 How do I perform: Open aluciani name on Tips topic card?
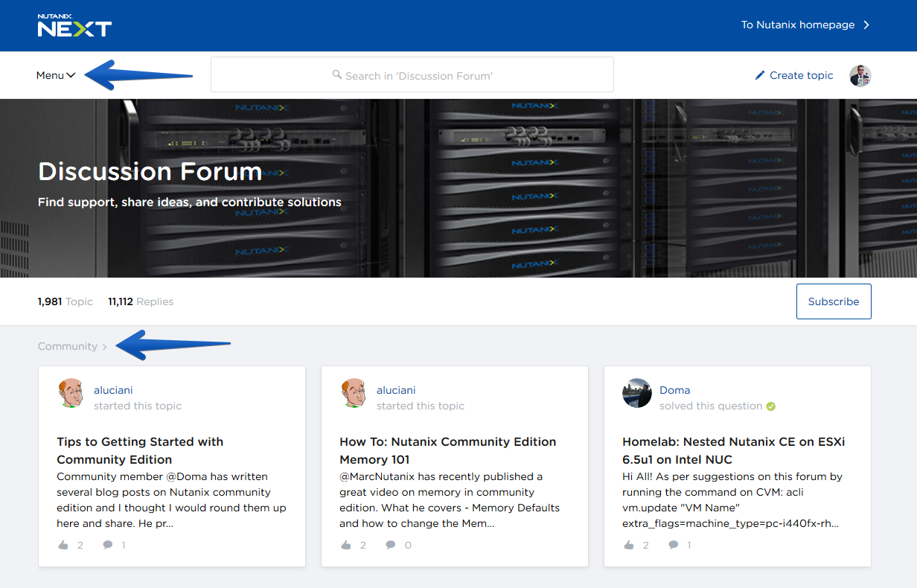tap(113, 390)
